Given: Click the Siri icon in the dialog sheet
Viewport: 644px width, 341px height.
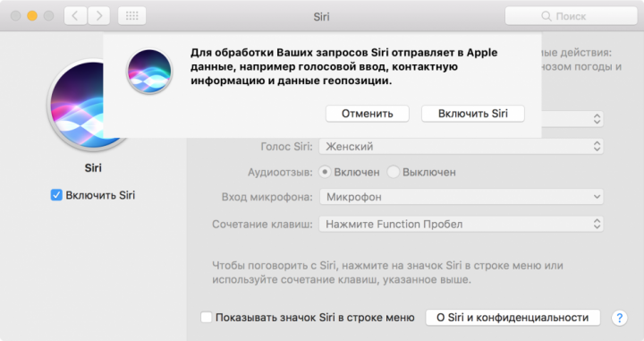Looking at the screenshot, I should click(x=149, y=71).
